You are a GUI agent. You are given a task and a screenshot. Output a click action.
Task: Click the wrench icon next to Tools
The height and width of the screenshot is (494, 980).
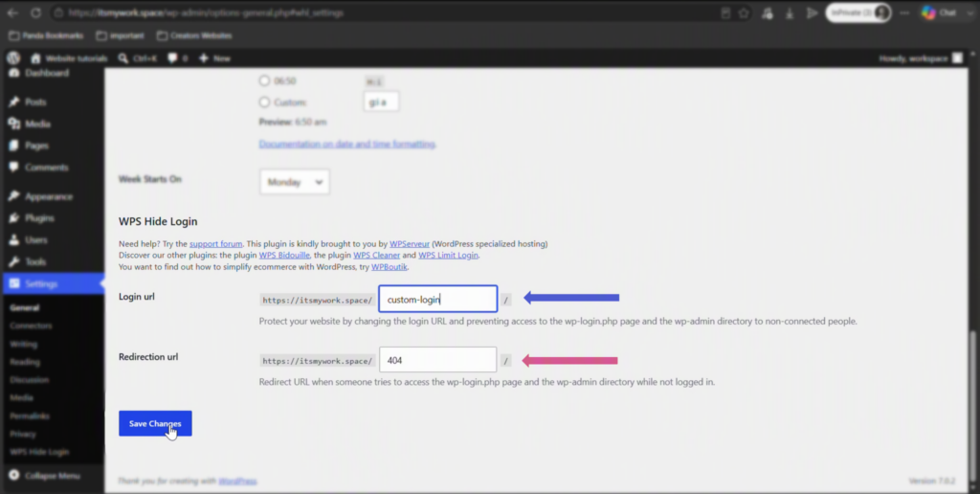[13, 262]
